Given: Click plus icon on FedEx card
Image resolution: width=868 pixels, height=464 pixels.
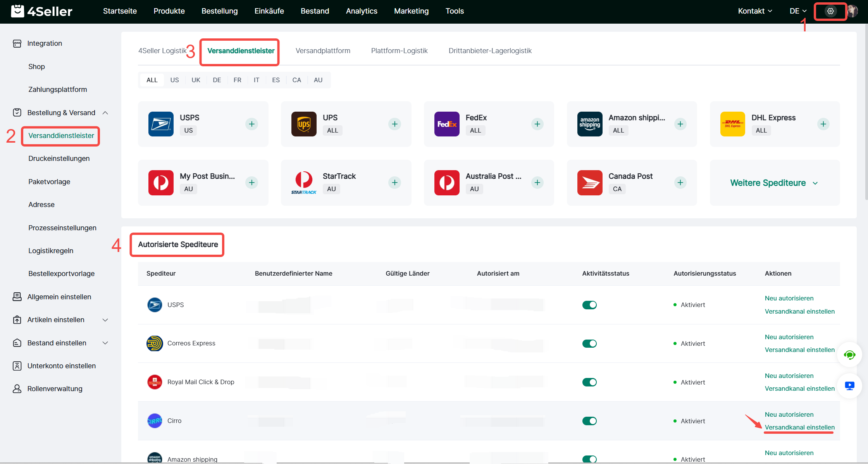Looking at the screenshot, I should 537,124.
